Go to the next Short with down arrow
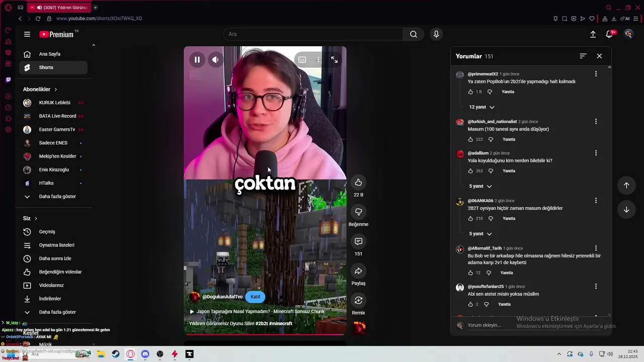Image resolution: width=644 pixels, height=362 pixels. pyautogui.click(x=626, y=210)
